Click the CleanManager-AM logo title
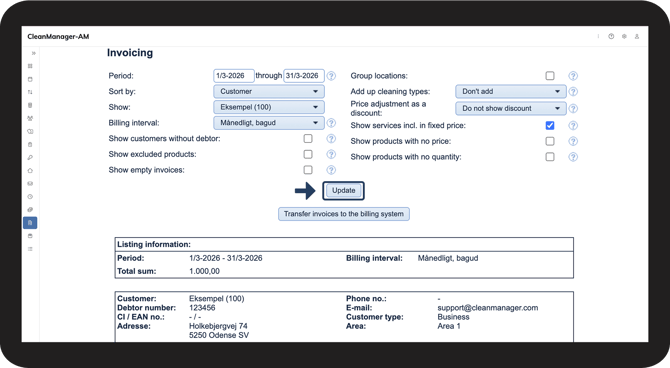This screenshot has width=670, height=368. (58, 37)
